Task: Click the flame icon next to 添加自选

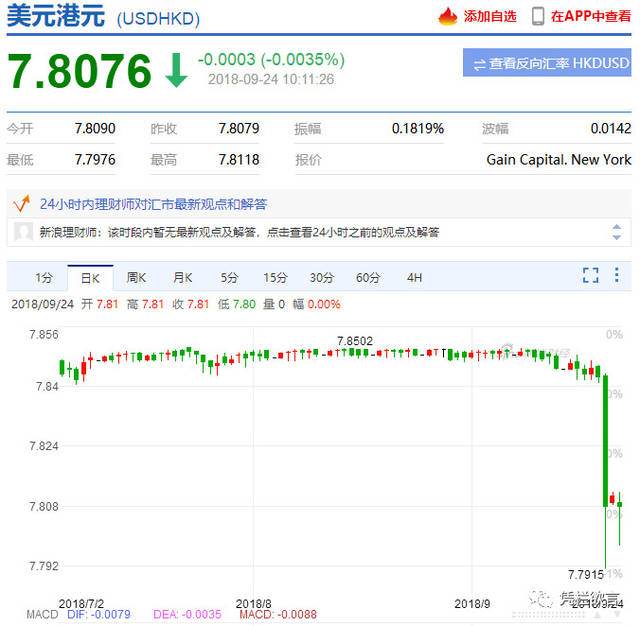Action: tap(447, 16)
